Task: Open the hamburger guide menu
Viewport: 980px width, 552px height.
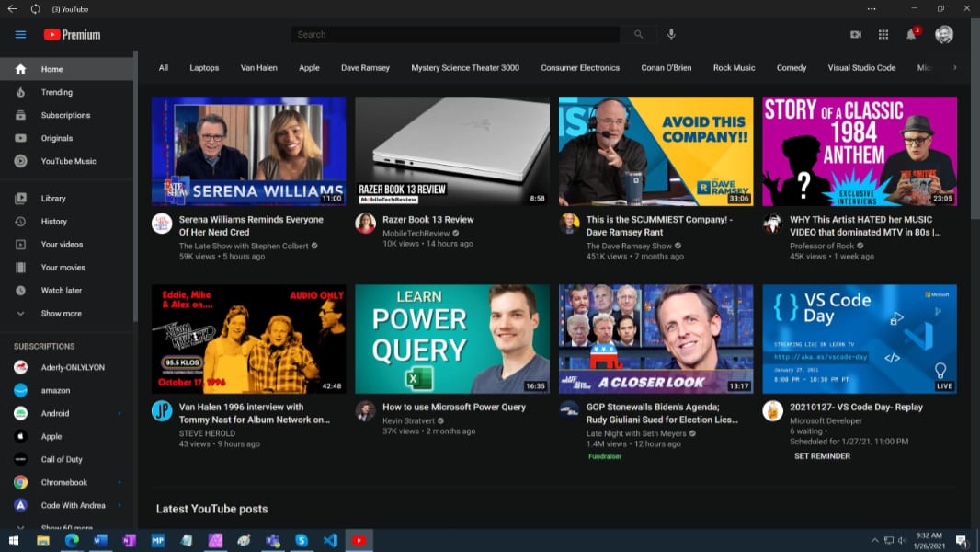Action: click(20, 34)
